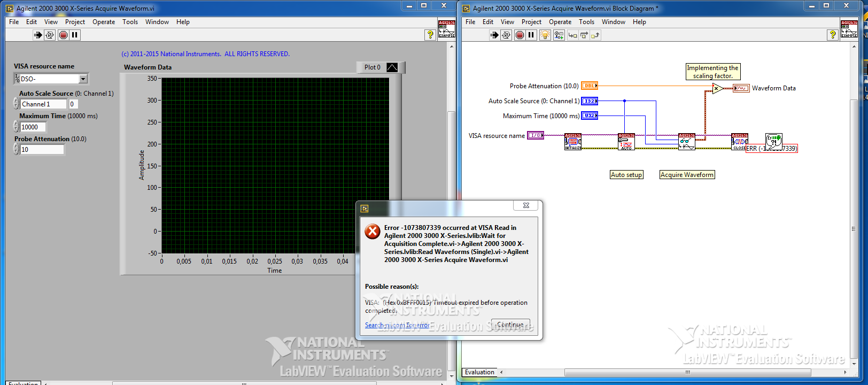
Task: Select the Waveform Data indicator terminal
Action: coord(741,88)
